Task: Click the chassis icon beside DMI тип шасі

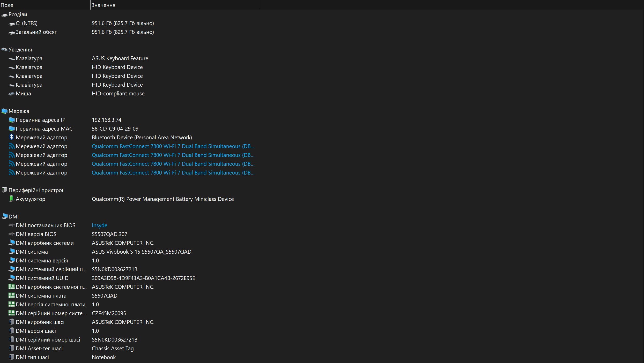Action: 11,357
